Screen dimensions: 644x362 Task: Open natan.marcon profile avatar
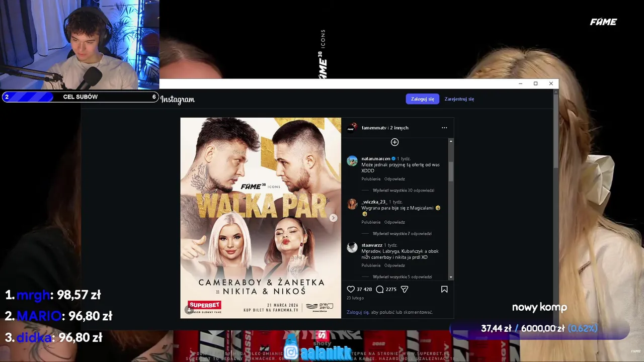352,161
